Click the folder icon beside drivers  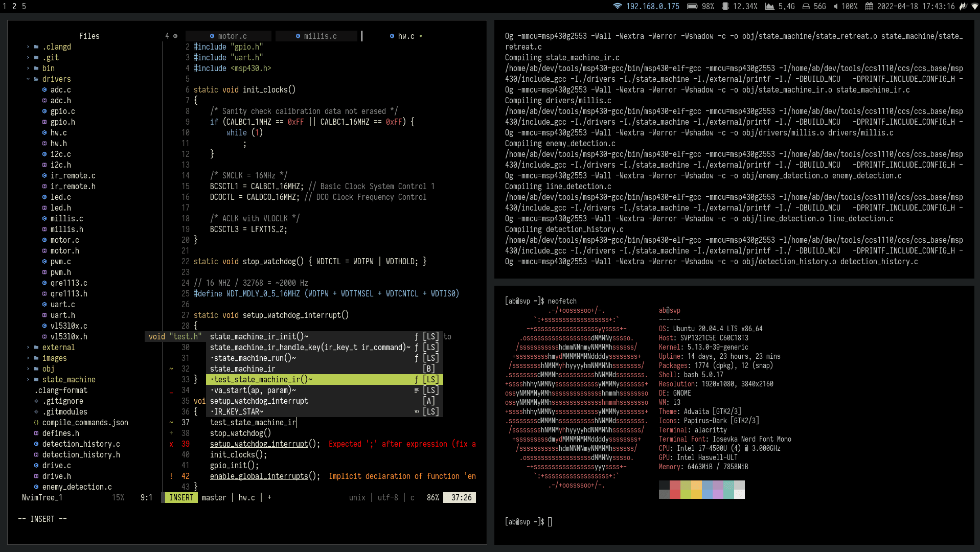tap(36, 79)
